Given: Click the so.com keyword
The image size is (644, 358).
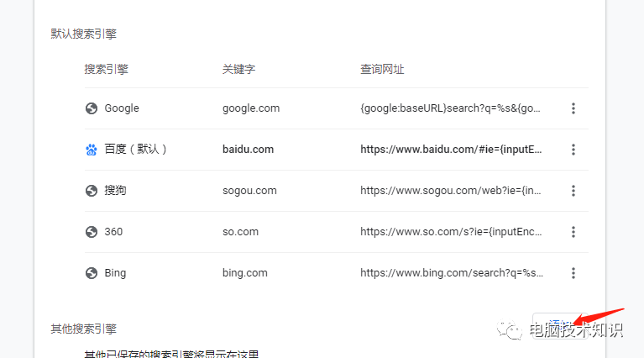Looking at the screenshot, I should 240,232.
